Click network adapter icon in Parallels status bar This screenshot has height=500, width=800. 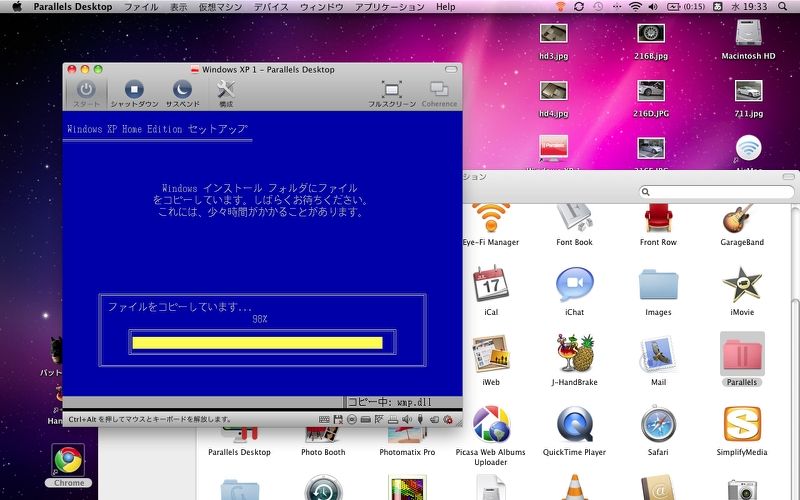pyautogui.click(x=379, y=419)
